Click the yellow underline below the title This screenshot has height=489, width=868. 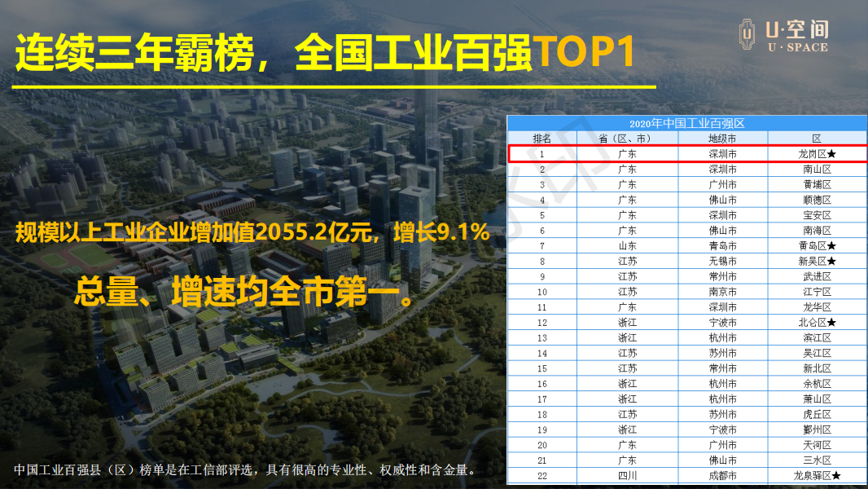click(334, 86)
